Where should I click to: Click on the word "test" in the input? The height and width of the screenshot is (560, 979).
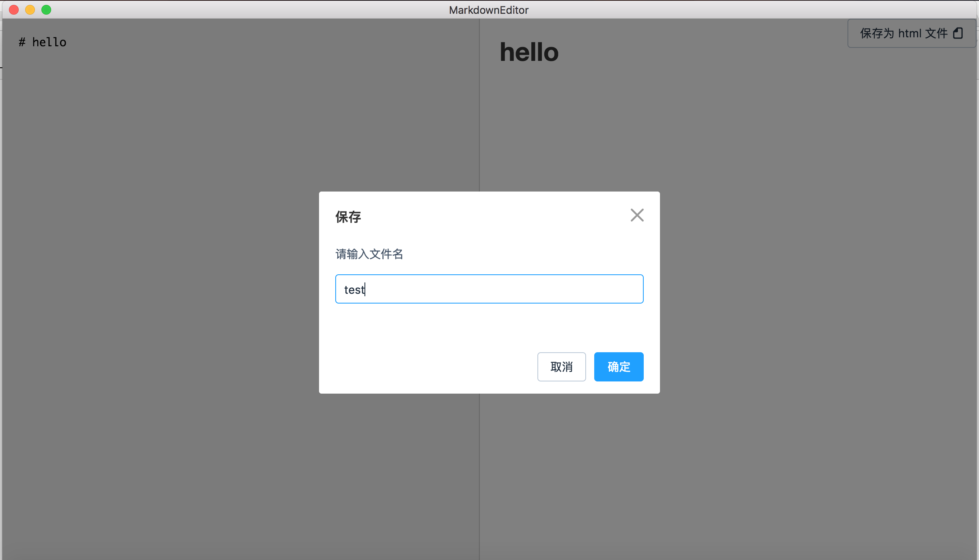click(x=354, y=290)
